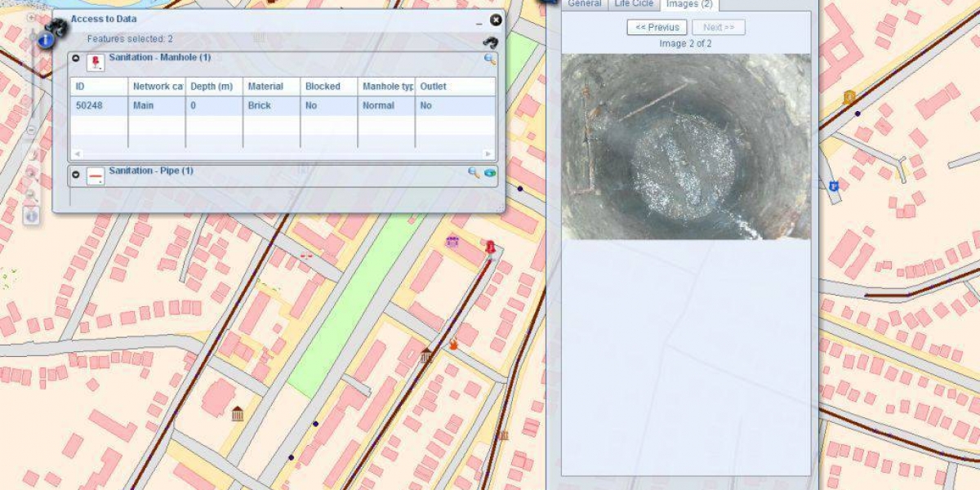Click the blue shield marker on right map
This screenshot has width=980, height=490.
click(833, 186)
